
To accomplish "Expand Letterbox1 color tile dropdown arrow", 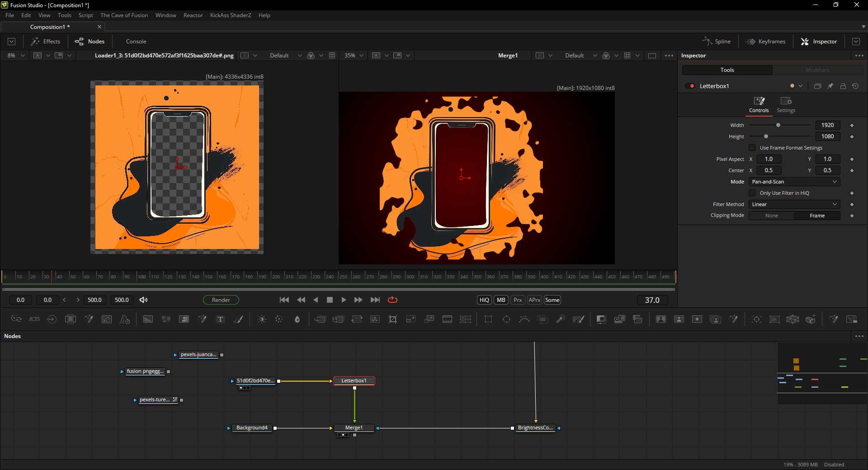I will 800,86.
